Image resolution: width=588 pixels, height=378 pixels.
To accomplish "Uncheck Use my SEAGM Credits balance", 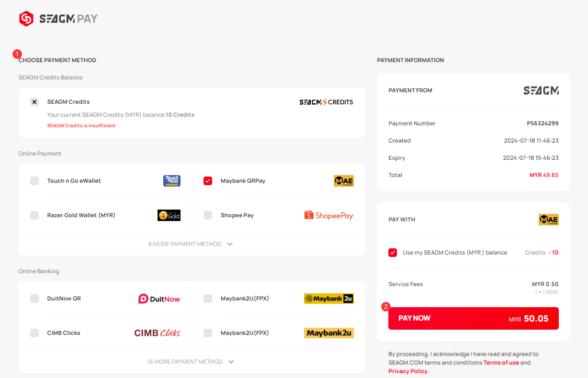I will pos(393,253).
